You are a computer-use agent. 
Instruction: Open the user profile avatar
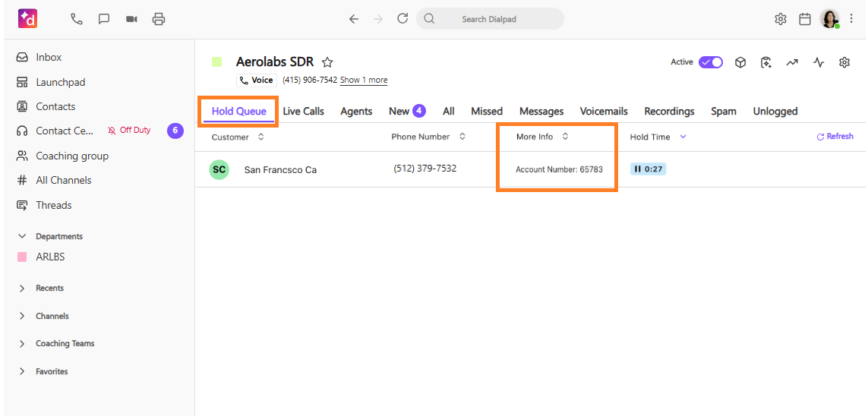(x=830, y=19)
